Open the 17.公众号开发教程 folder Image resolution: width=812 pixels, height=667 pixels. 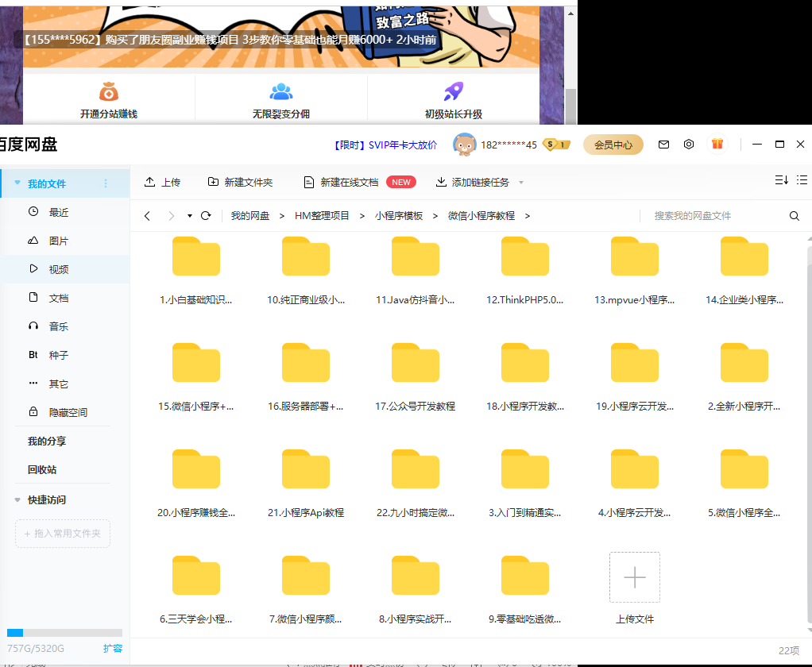[416, 363]
